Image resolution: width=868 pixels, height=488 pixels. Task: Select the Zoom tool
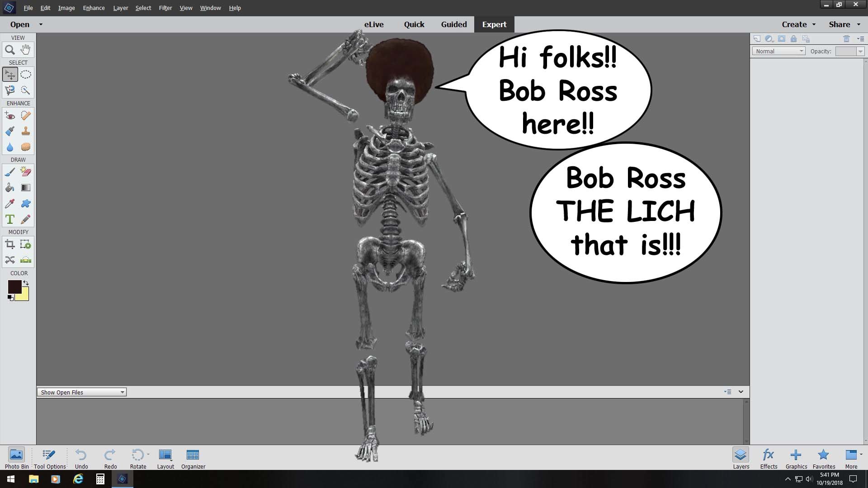click(x=10, y=50)
